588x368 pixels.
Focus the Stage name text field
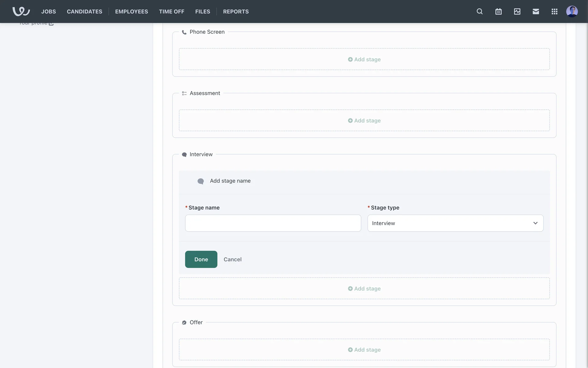pyautogui.click(x=273, y=223)
